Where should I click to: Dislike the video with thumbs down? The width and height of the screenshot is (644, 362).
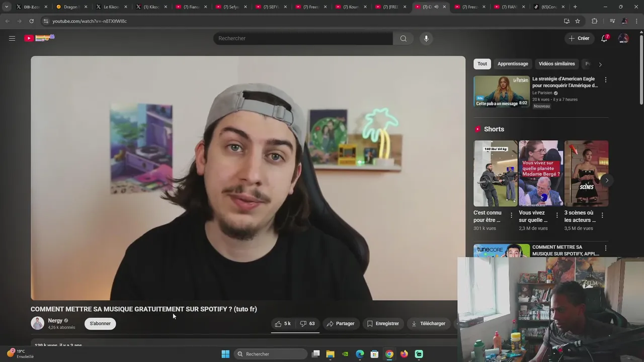tap(307, 324)
